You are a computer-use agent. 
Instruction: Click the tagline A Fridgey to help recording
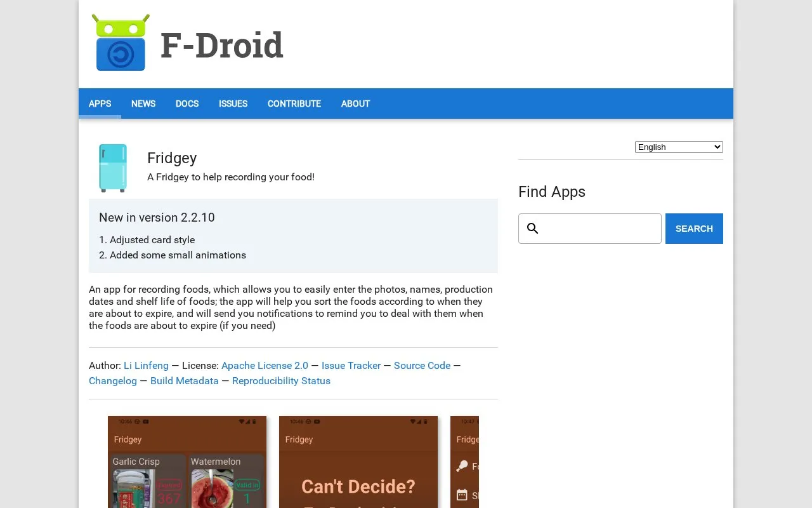click(x=231, y=177)
